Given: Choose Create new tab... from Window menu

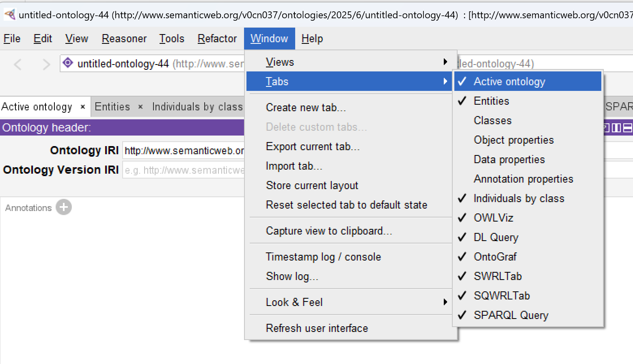Looking at the screenshot, I should coord(350,107).
